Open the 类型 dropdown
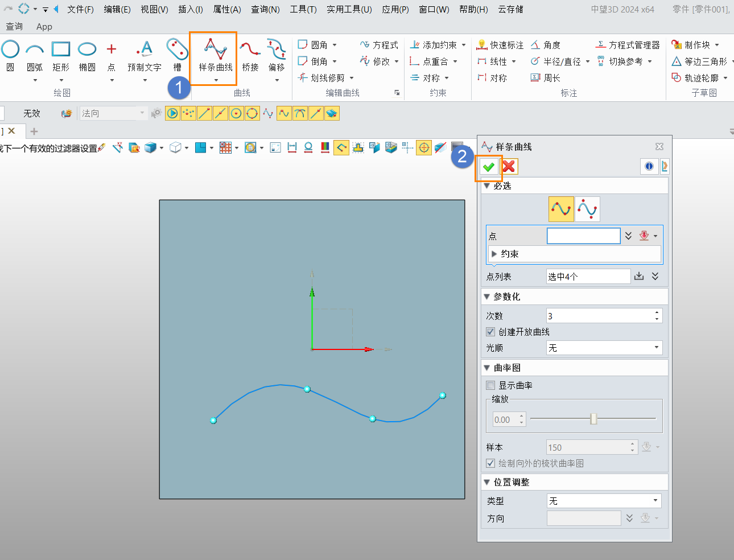 604,501
